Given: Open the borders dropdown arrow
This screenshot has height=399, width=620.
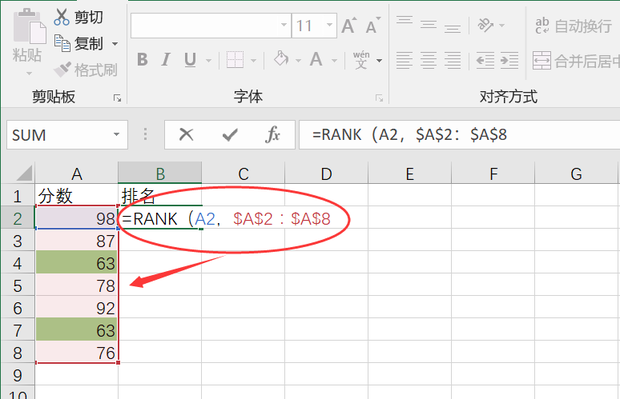Looking at the screenshot, I should (x=253, y=61).
